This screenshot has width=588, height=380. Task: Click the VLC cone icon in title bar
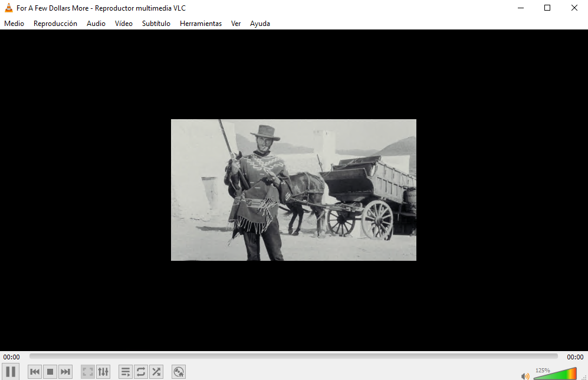(x=8, y=8)
